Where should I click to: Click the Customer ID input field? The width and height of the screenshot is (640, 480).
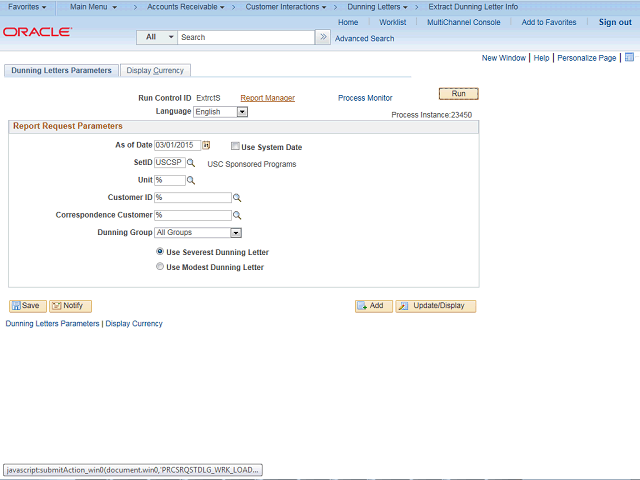pyautogui.click(x=193, y=198)
